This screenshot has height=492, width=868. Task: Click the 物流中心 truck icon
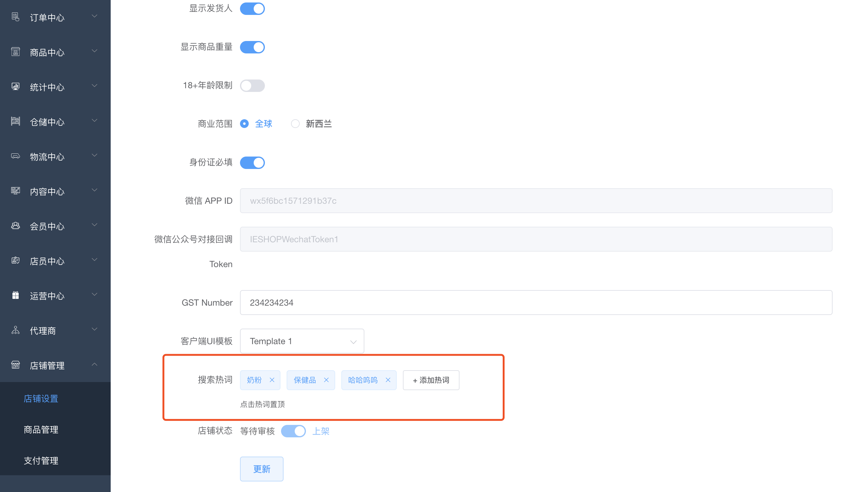click(x=15, y=156)
